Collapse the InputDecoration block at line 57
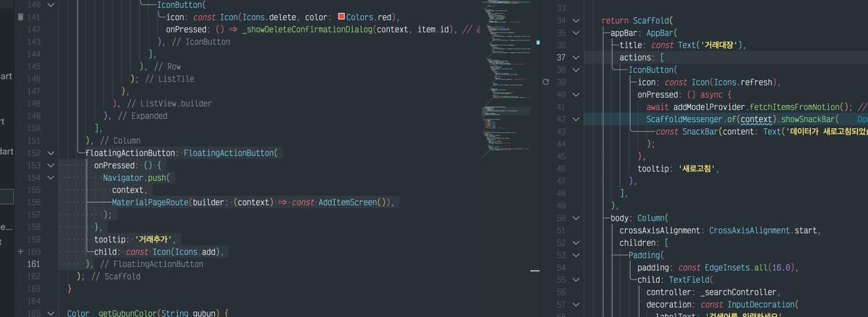Image resolution: width=868 pixels, height=317 pixels. 576,304
